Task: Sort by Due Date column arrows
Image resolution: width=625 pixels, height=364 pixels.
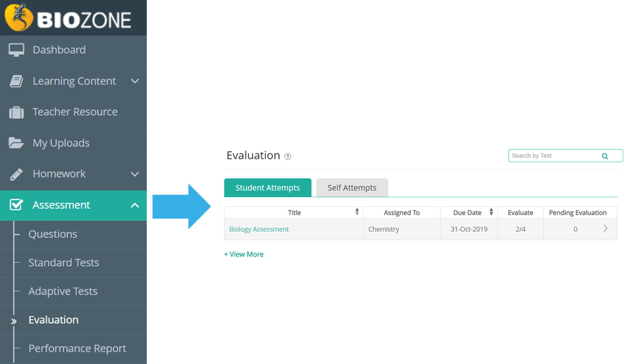Action: point(491,212)
